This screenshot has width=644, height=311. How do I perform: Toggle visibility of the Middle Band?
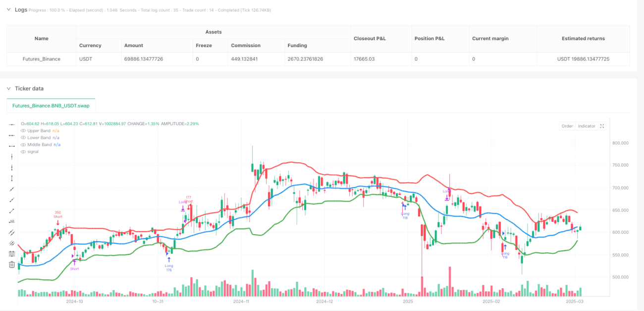point(23,144)
